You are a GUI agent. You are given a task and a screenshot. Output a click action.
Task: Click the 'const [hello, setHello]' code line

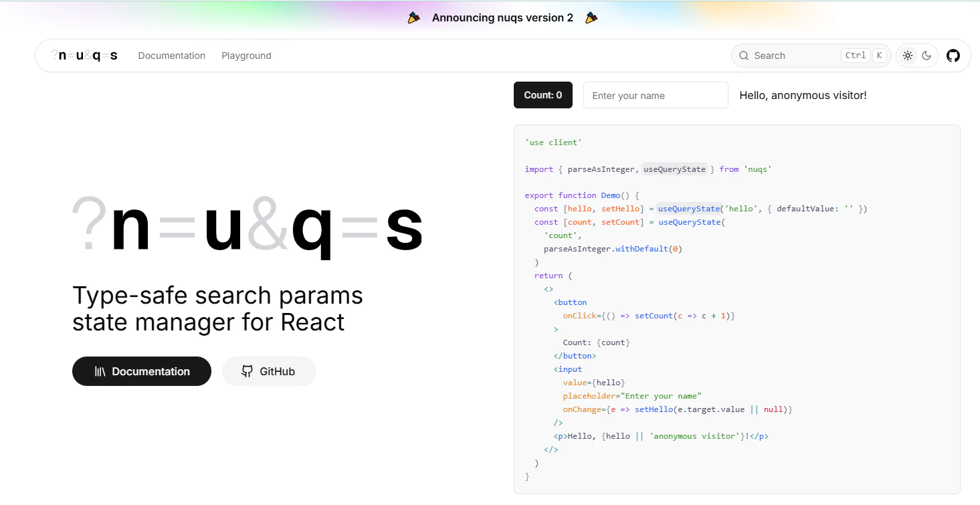click(x=700, y=209)
